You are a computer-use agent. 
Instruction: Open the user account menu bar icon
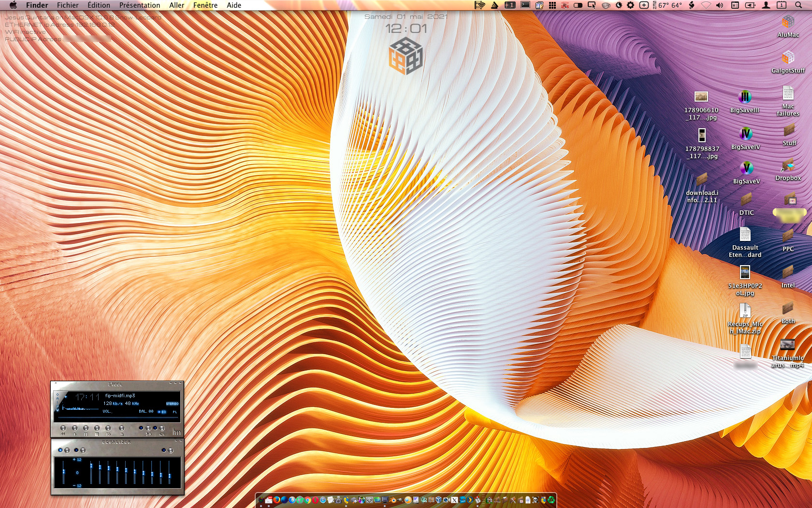point(766,5)
